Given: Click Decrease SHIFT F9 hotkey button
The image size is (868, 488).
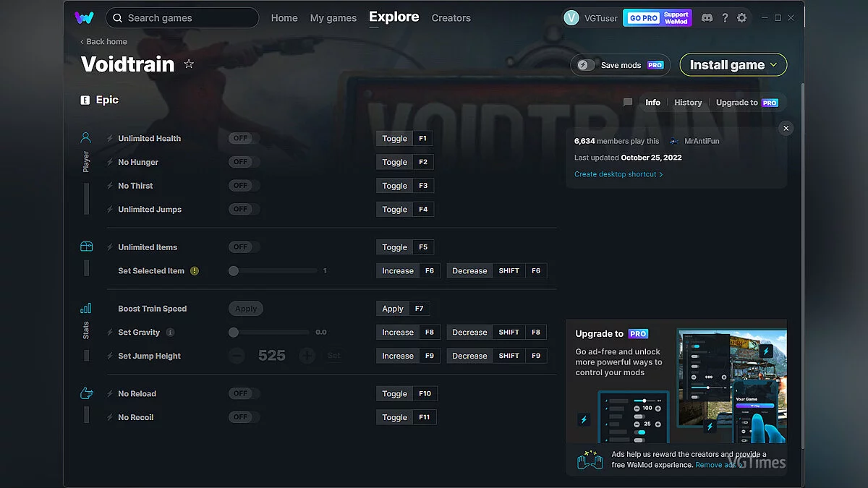Looking at the screenshot, I should click(497, 356).
